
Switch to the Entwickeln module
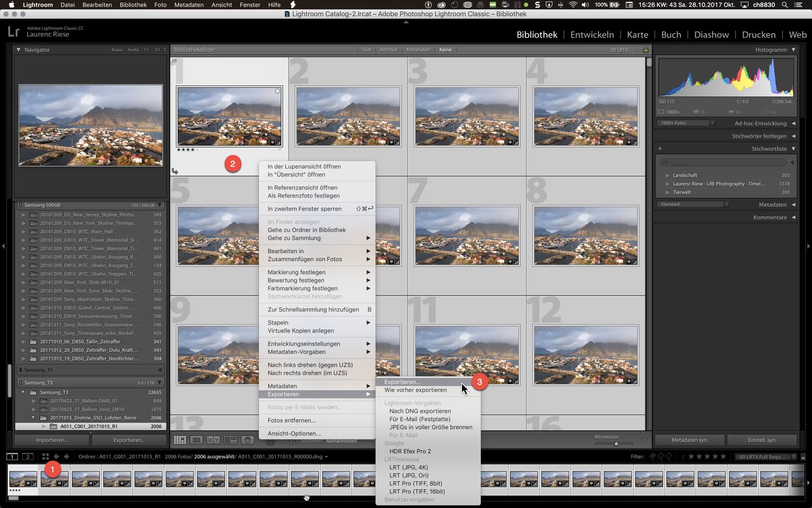point(592,35)
